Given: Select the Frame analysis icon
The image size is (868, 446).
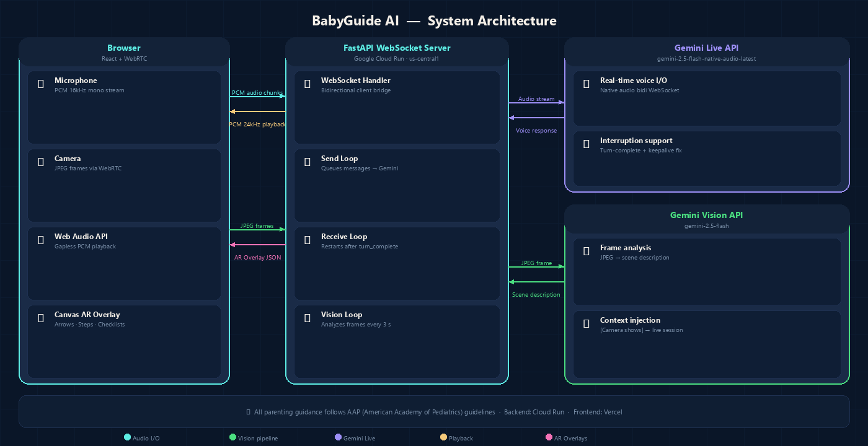Looking at the screenshot, I should click(x=587, y=251).
